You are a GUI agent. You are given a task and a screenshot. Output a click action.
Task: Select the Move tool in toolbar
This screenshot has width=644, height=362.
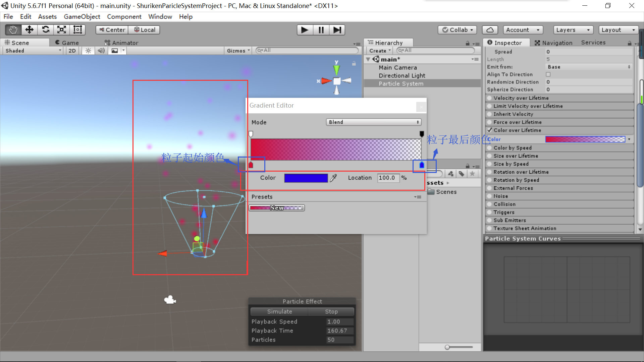click(x=29, y=29)
